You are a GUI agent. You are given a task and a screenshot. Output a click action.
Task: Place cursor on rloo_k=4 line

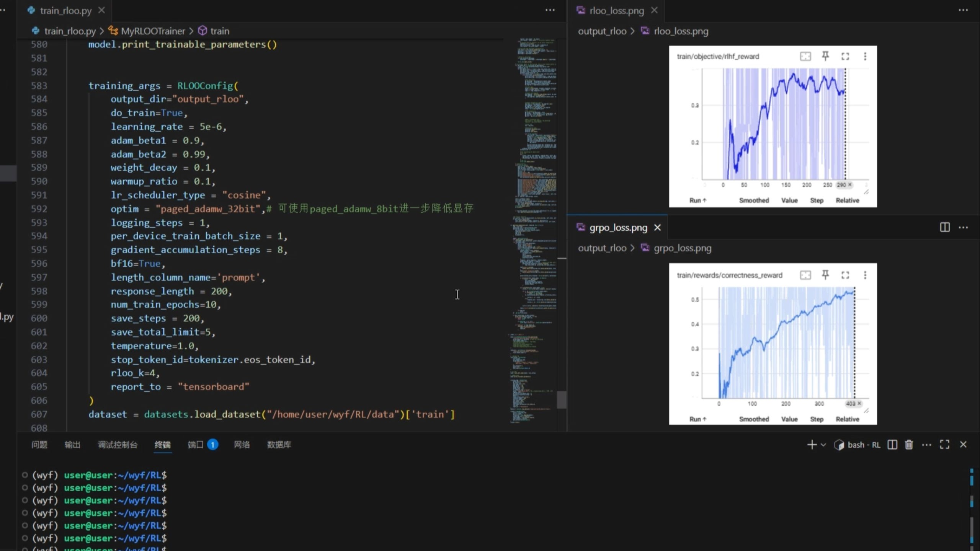(x=135, y=373)
